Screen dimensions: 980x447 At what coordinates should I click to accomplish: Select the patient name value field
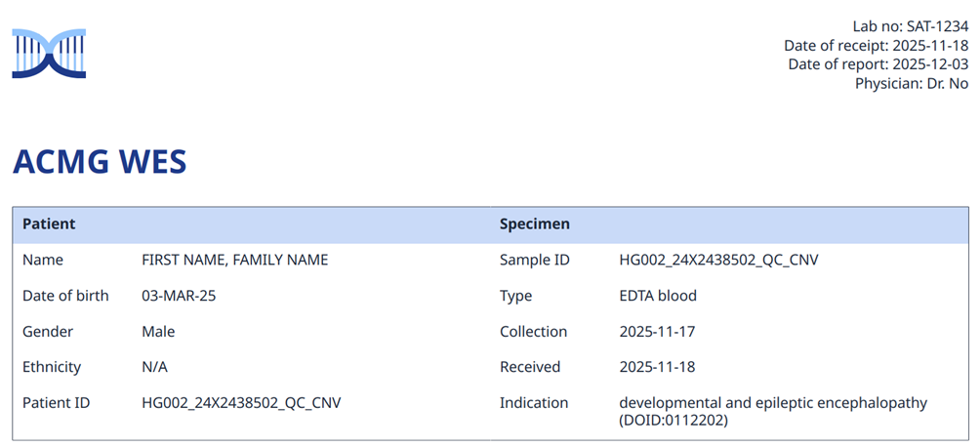click(x=235, y=260)
